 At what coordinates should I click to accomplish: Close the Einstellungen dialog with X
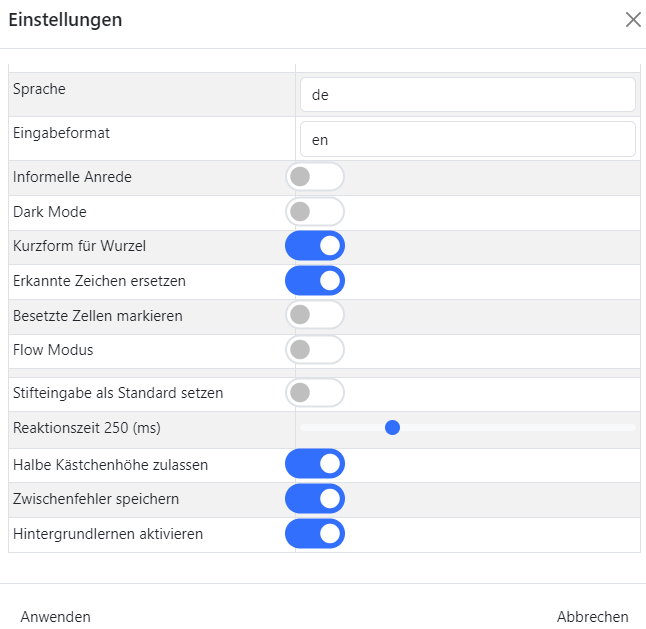(x=633, y=20)
